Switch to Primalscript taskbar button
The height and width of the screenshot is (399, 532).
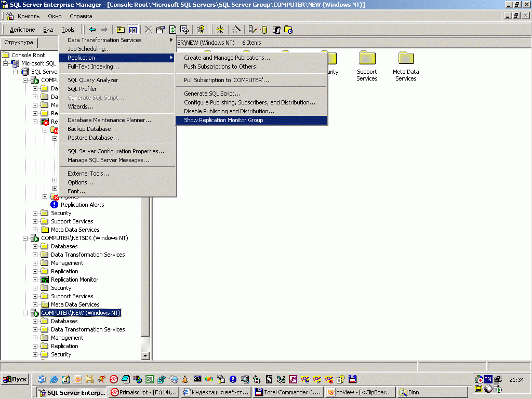click(x=144, y=392)
